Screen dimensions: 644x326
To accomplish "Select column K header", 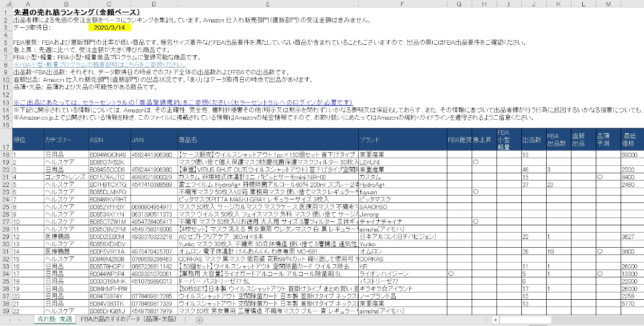I will point(558,4).
